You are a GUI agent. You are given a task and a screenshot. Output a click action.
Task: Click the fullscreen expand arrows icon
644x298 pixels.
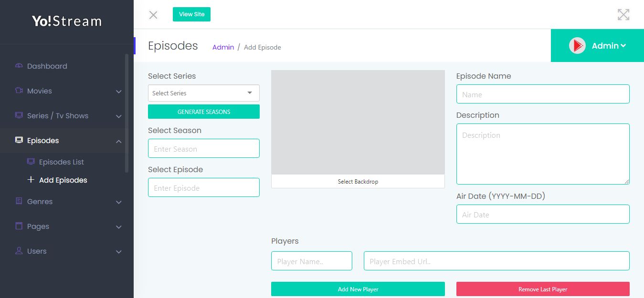point(623,15)
